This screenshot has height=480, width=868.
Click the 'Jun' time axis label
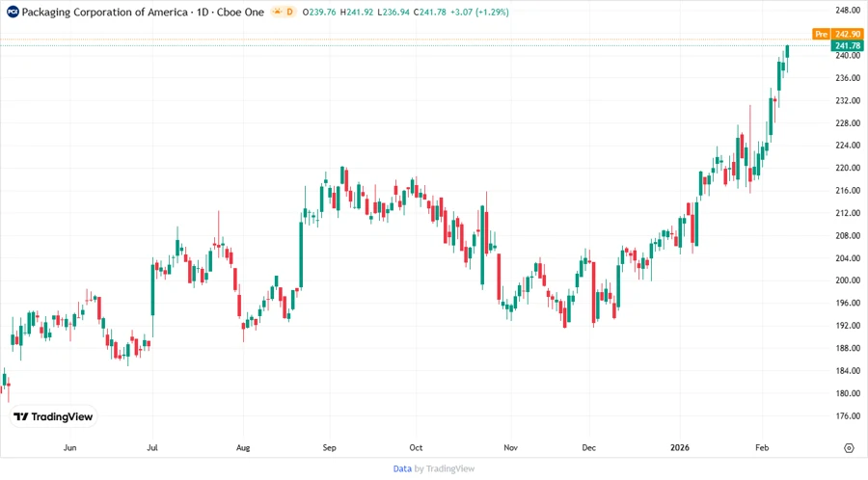69,447
